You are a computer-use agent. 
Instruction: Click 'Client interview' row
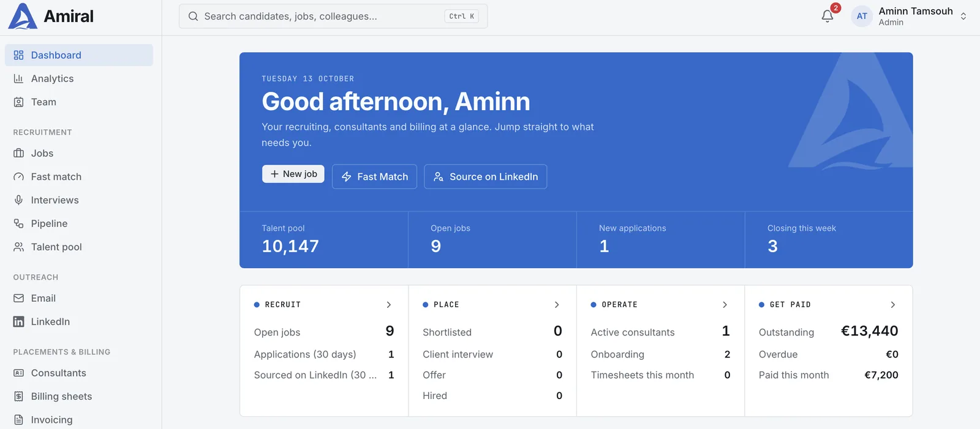(492, 354)
